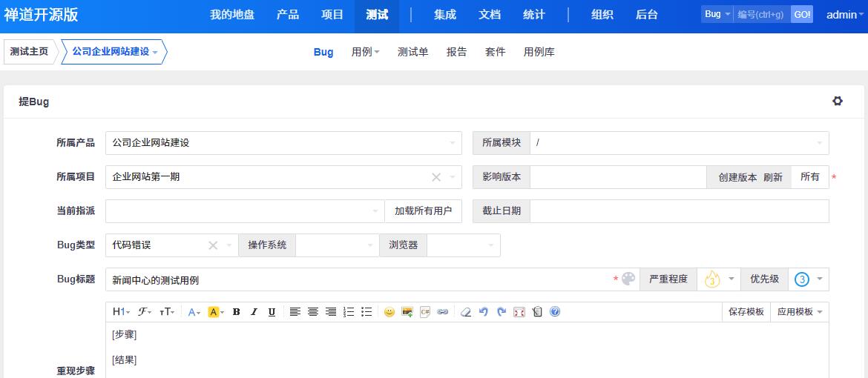Image resolution: width=868 pixels, height=378 pixels.
Task: Click the 保存模板 button
Action: (746, 312)
